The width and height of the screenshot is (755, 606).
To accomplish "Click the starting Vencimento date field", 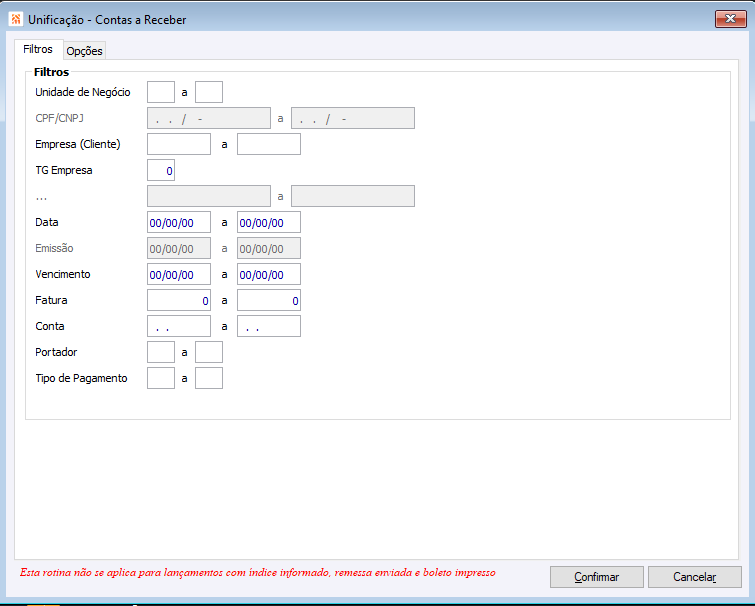I will [179, 274].
